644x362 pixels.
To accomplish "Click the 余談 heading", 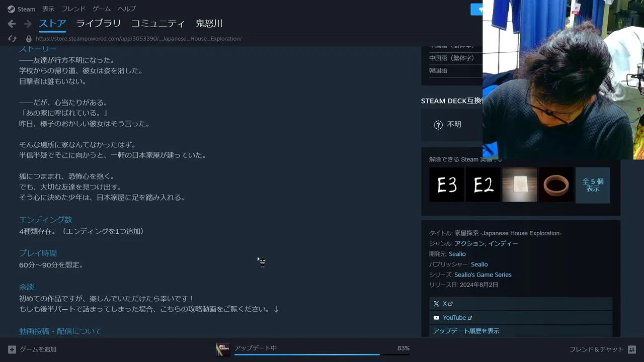I will point(27,287).
